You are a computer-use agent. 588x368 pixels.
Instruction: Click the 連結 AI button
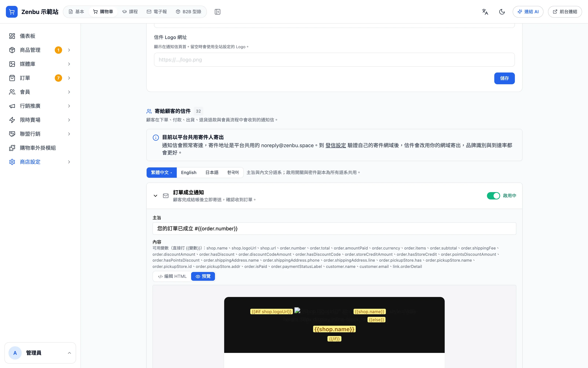(528, 12)
